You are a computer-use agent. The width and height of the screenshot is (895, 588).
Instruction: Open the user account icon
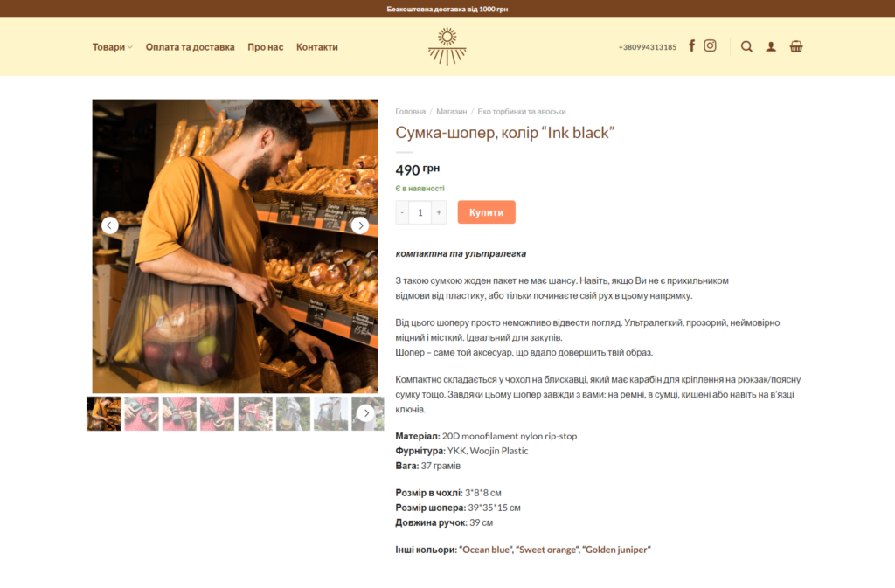pos(771,47)
